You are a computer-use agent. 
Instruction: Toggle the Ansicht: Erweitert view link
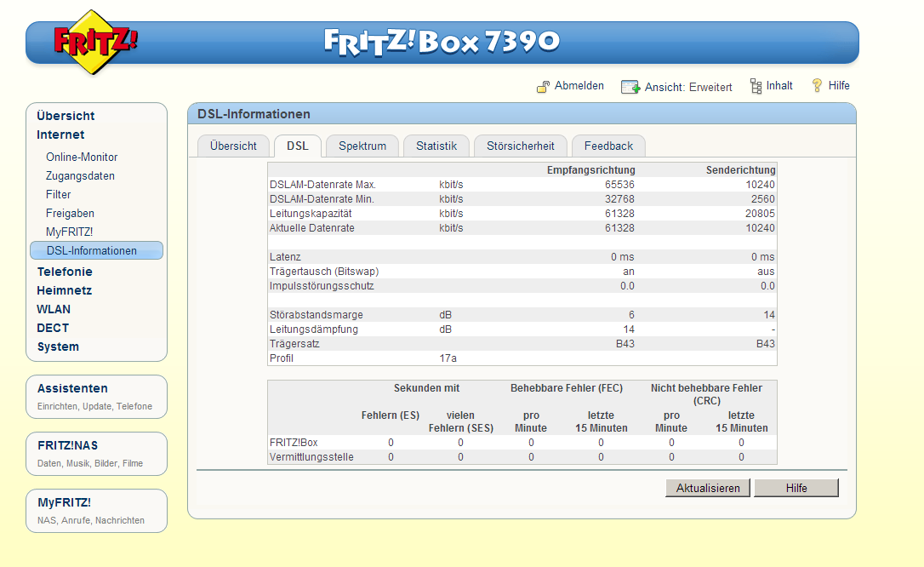[688, 87]
